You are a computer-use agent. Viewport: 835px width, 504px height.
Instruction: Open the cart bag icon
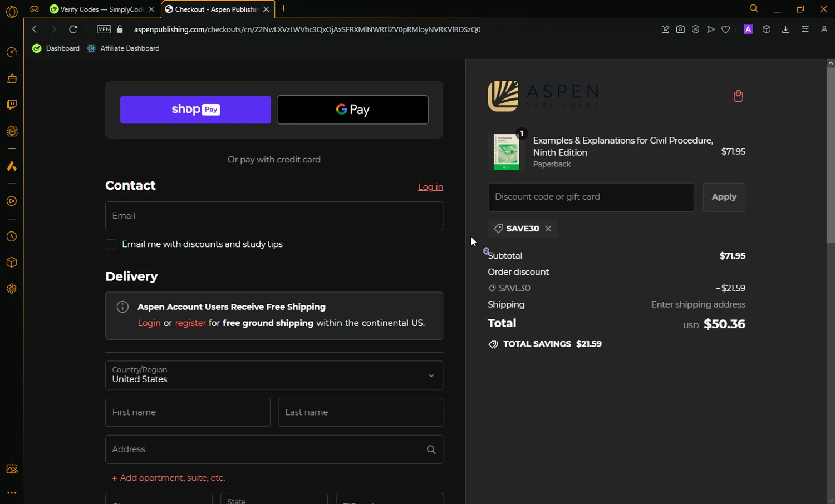coord(738,96)
